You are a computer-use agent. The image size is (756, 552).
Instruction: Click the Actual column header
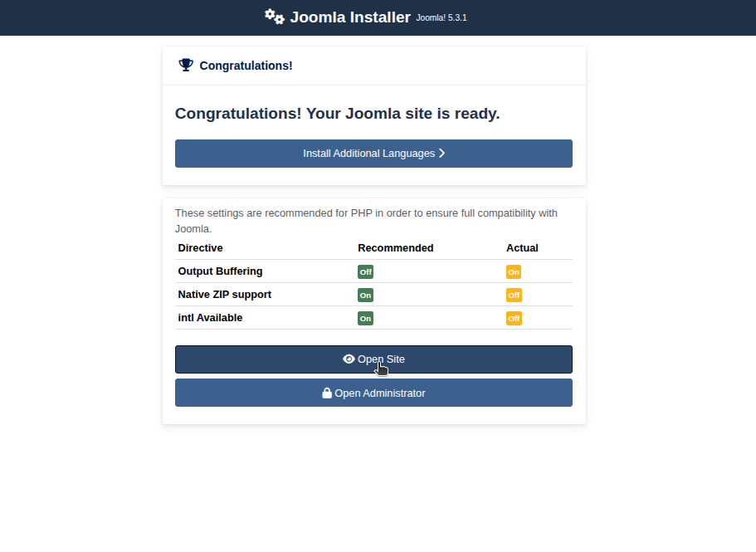tap(522, 248)
